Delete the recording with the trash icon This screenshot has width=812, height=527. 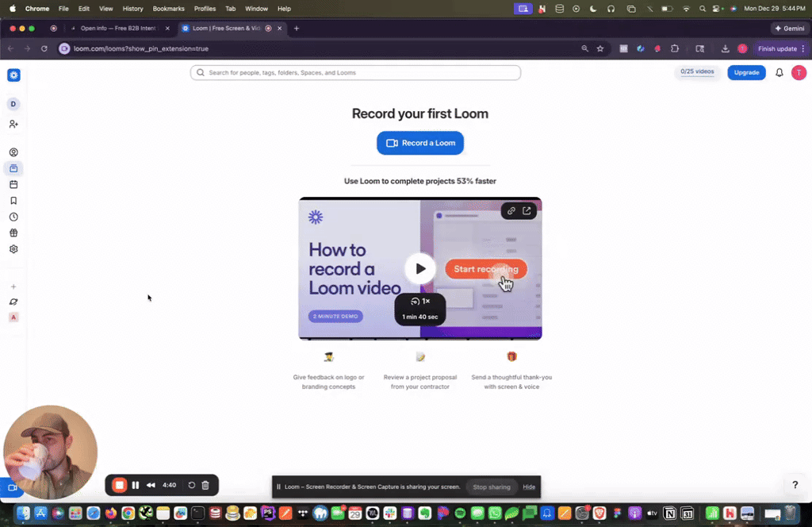coord(205,486)
